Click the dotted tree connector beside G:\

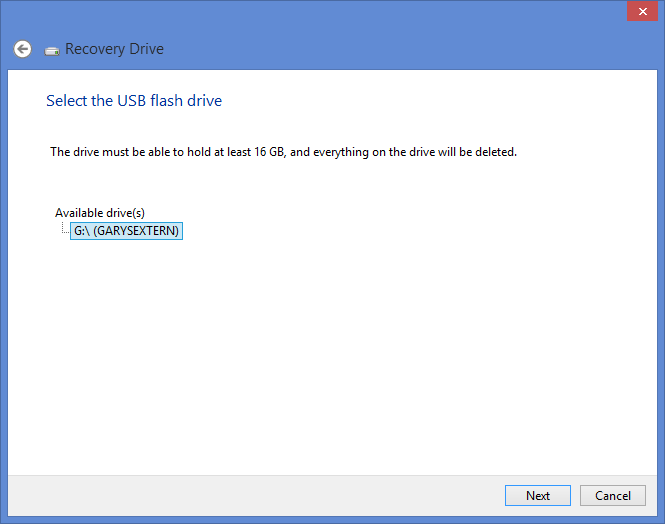(64, 230)
